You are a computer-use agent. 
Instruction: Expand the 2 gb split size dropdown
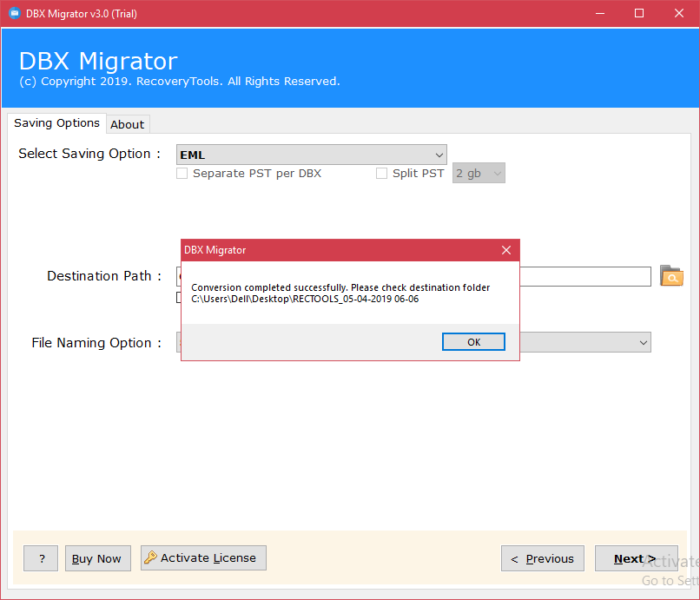point(479,173)
